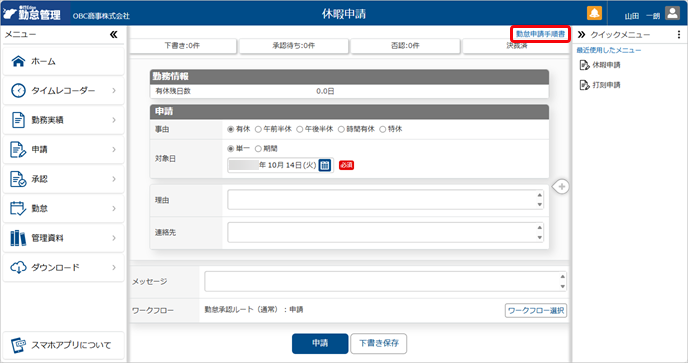Click the スマホアプリについて phone icon
This screenshot has height=363, width=688.
18,345
